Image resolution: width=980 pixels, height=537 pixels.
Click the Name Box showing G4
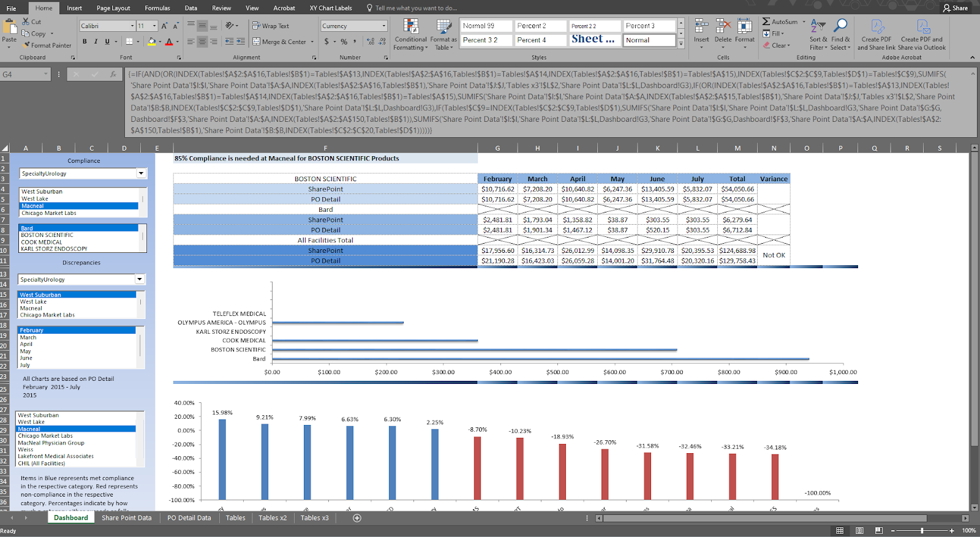coord(24,74)
